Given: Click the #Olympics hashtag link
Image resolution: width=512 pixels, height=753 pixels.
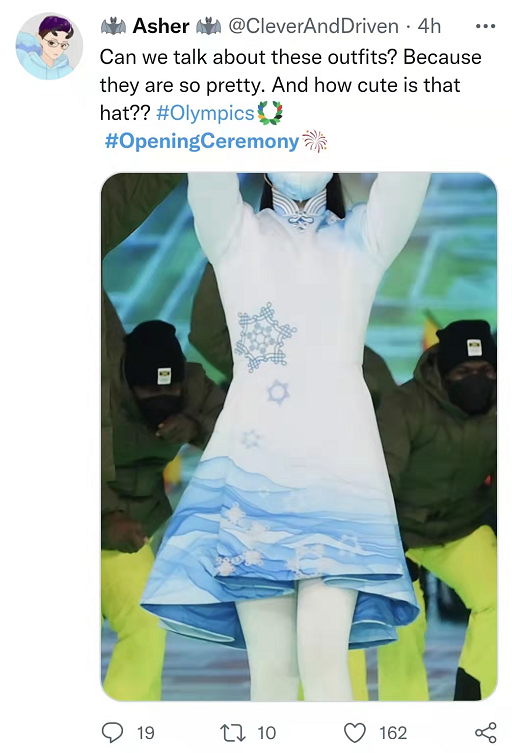Looking at the screenshot, I should click(205, 113).
